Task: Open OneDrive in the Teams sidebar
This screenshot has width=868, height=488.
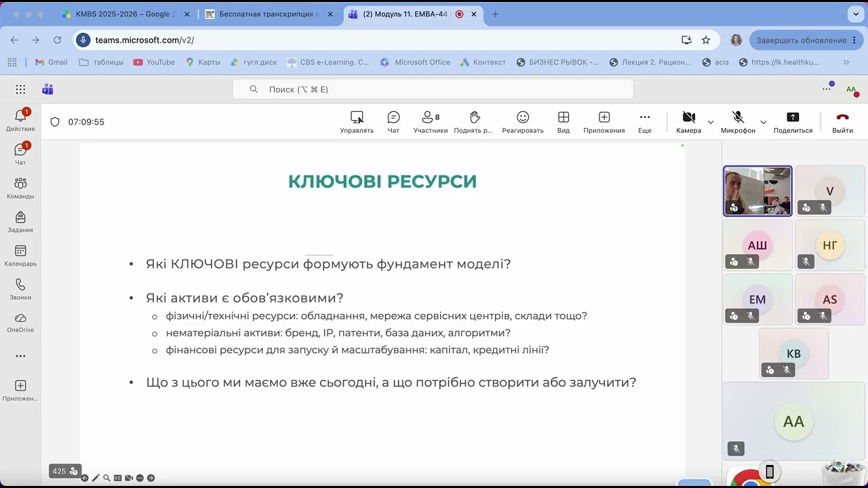Action: [20, 323]
